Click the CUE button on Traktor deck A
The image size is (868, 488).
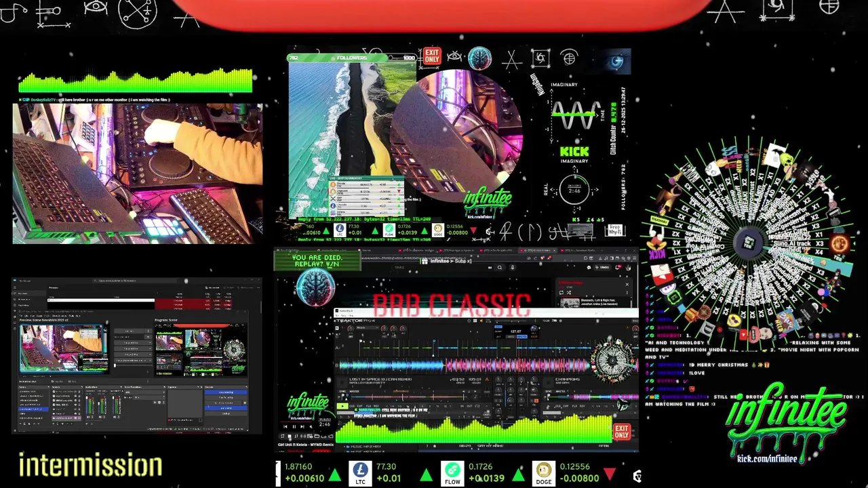click(x=352, y=406)
